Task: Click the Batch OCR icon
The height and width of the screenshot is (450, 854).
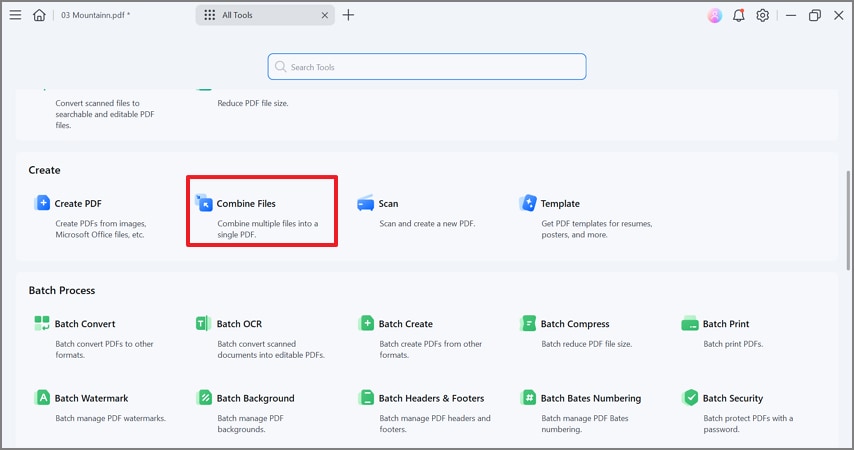Action: click(203, 323)
